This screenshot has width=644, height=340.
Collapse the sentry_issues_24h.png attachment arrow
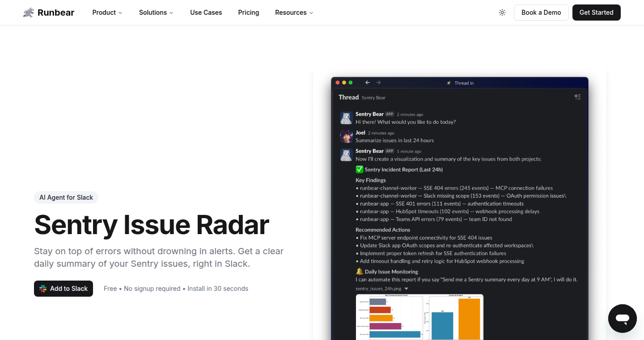tap(407, 289)
